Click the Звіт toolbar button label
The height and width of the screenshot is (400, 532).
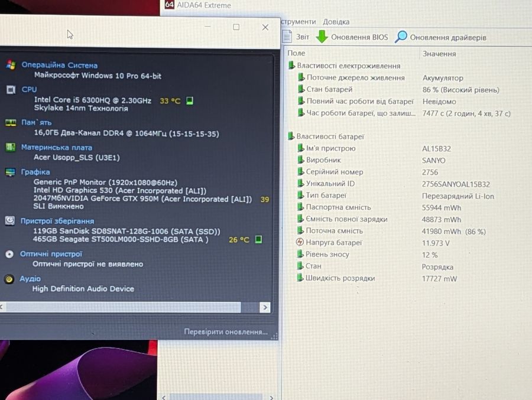[303, 37]
